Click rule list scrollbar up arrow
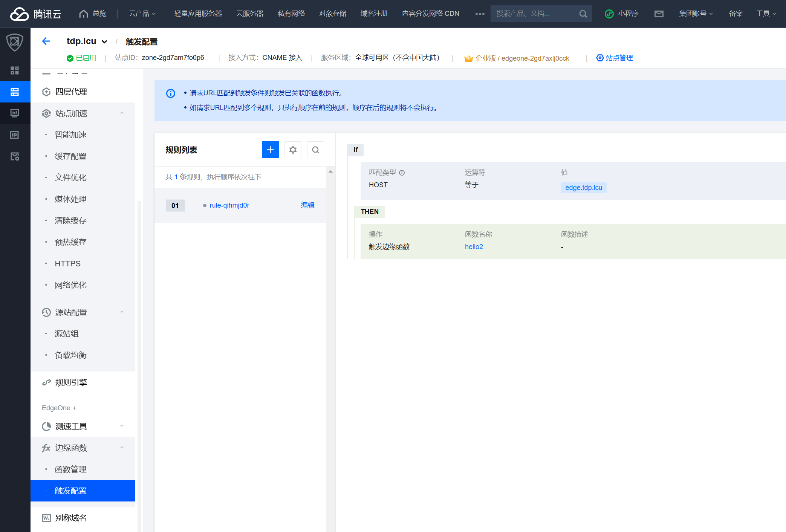The width and height of the screenshot is (786, 532). coord(330,171)
